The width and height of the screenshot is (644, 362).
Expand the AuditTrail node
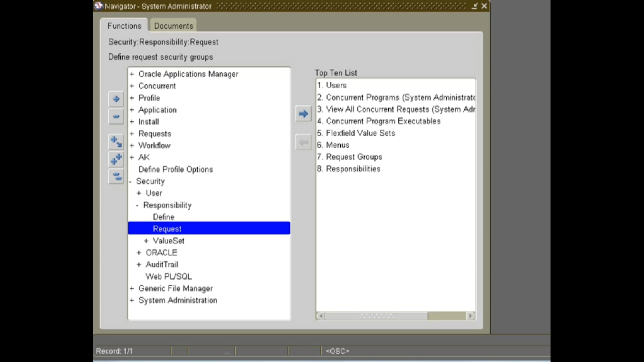click(x=139, y=265)
